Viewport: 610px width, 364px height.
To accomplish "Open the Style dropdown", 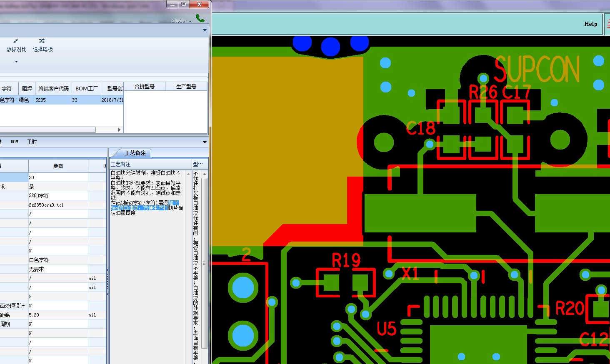I will [182, 21].
